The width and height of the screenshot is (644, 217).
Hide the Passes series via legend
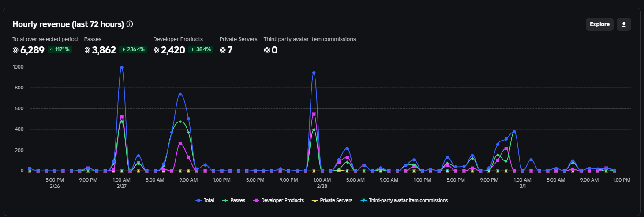(235, 200)
